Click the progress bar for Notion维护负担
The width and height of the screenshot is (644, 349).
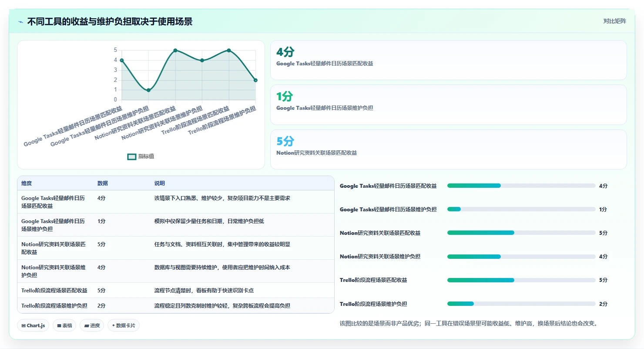[x=521, y=257]
